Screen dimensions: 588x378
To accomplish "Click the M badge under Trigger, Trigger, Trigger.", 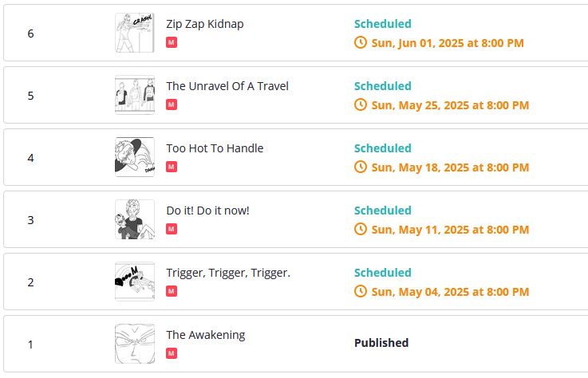I will pos(172,291).
